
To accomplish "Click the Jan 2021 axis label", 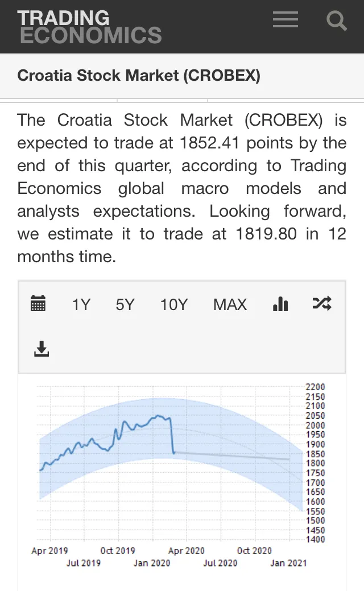I will click(x=288, y=563).
